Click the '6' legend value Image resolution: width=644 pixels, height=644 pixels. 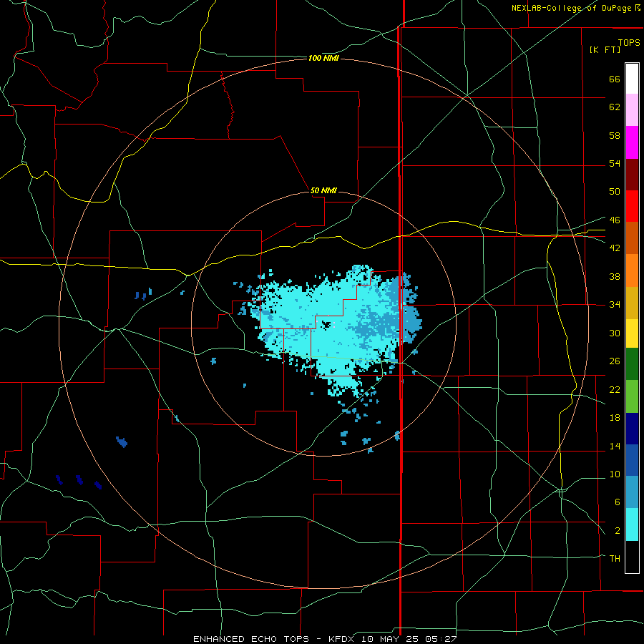(617, 502)
